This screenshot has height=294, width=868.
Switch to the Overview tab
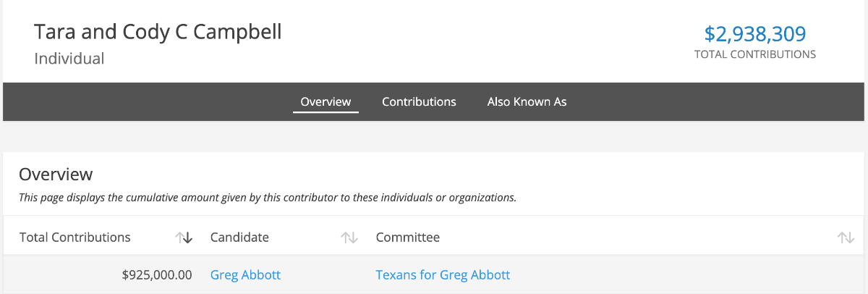(x=325, y=101)
